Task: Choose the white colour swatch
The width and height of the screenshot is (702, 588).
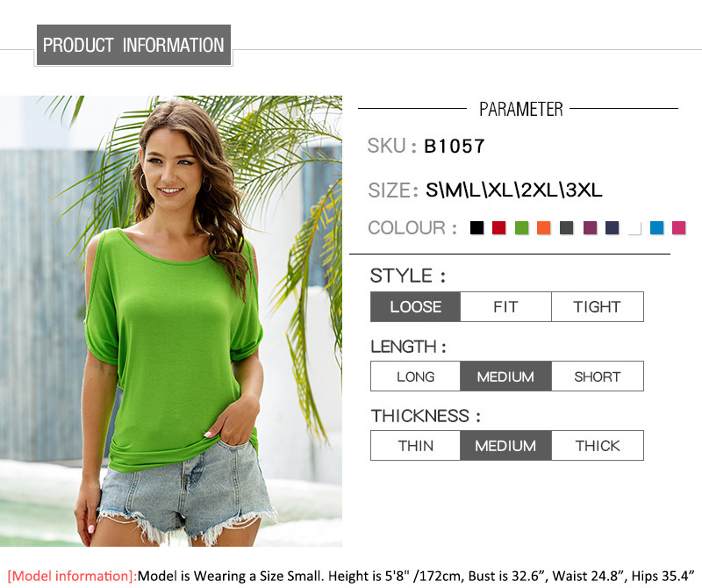Action: click(x=634, y=228)
